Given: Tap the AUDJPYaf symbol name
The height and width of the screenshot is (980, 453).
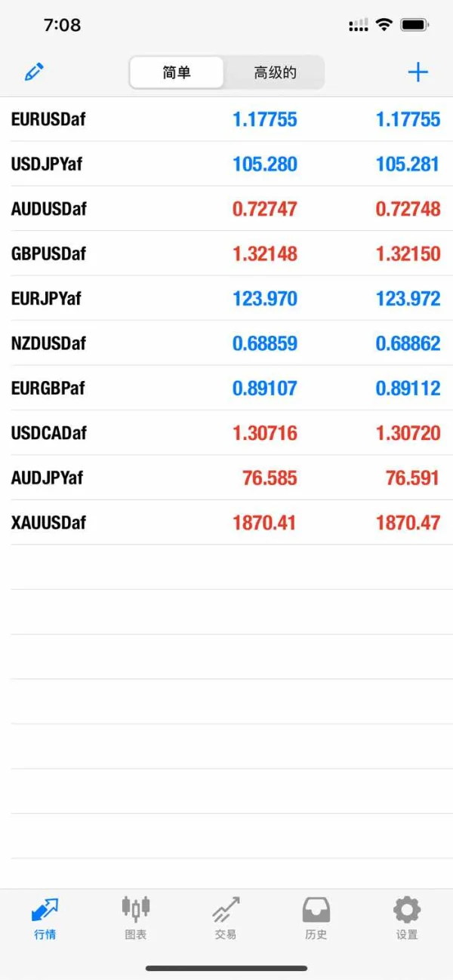Looking at the screenshot, I should pyautogui.click(x=47, y=478).
